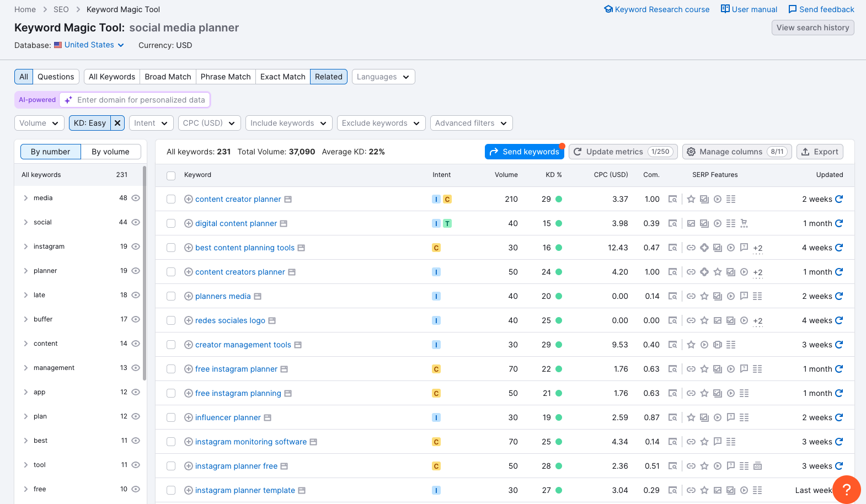Open the Intent filter dropdown

152,123
